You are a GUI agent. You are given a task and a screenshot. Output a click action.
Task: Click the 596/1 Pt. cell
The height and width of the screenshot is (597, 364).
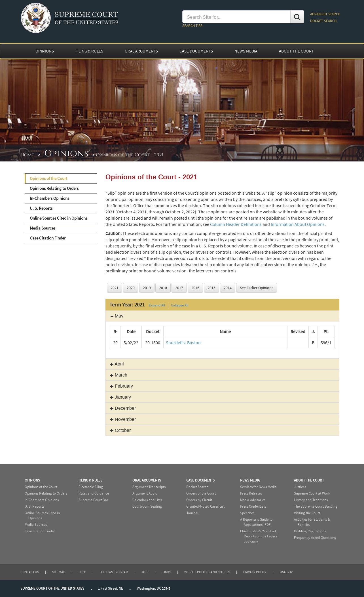326,342
